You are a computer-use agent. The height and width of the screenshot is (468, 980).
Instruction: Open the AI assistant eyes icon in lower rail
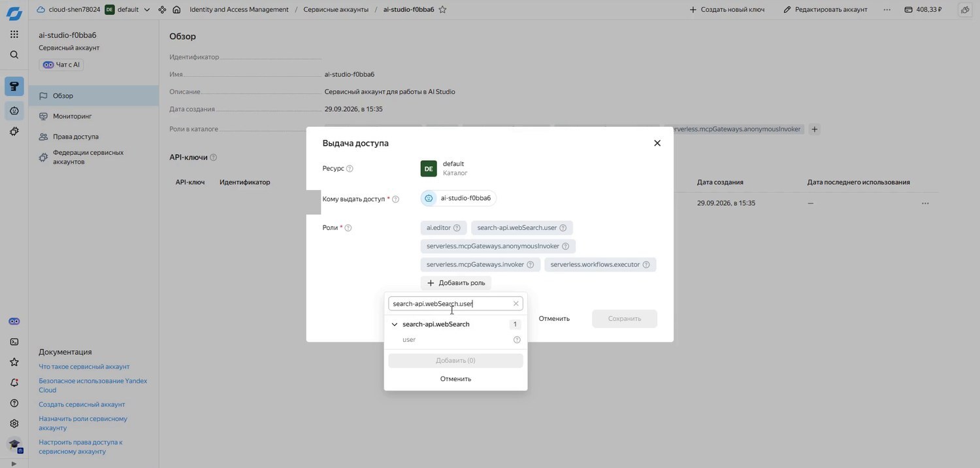click(14, 322)
